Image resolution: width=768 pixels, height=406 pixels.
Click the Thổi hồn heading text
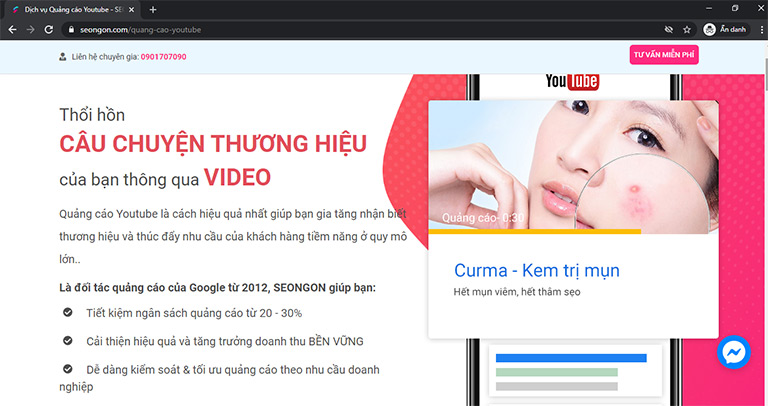pos(92,115)
